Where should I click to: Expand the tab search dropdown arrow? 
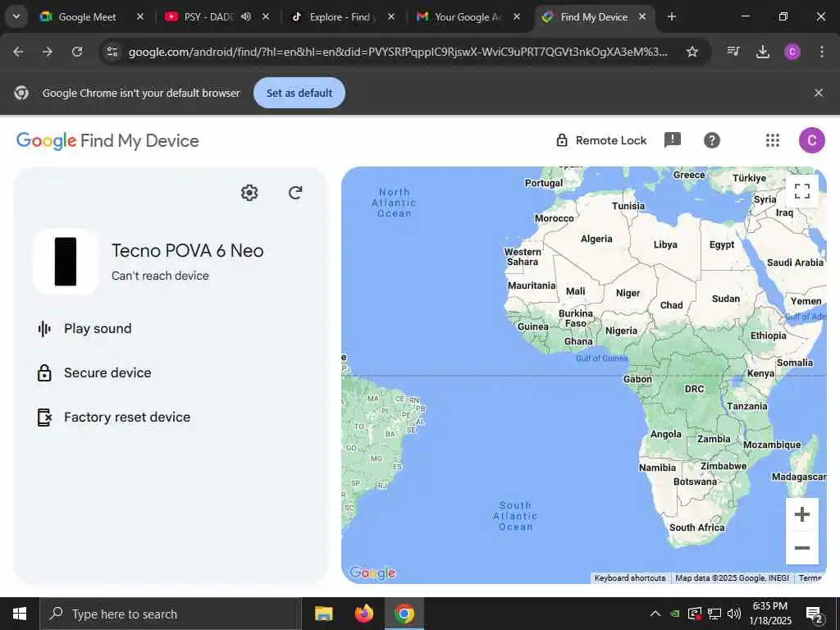click(x=16, y=16)
